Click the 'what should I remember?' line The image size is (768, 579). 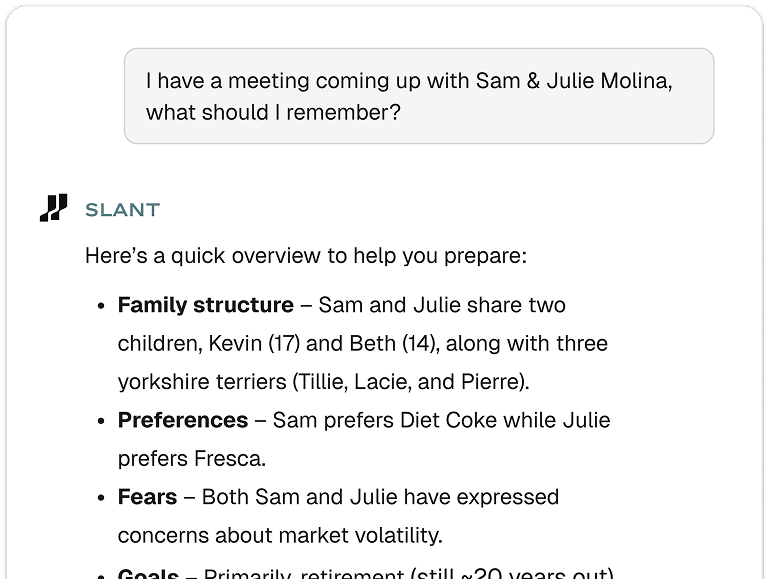[x=273, y=113]
